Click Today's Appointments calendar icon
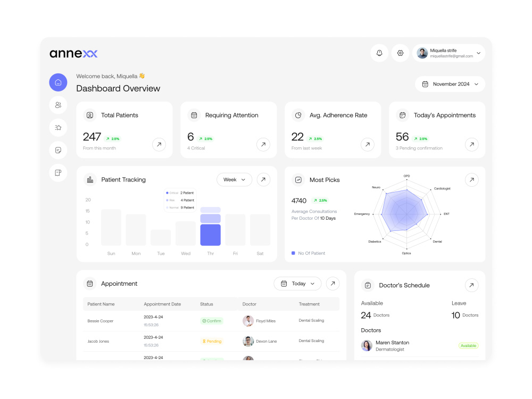Image resolution: width=532 pixels, height=399 pixels. pos(402,115)
